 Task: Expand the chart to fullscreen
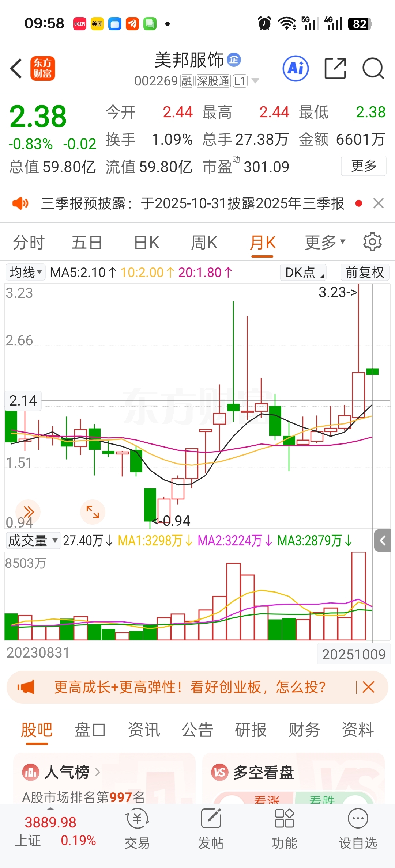point(93,511)
